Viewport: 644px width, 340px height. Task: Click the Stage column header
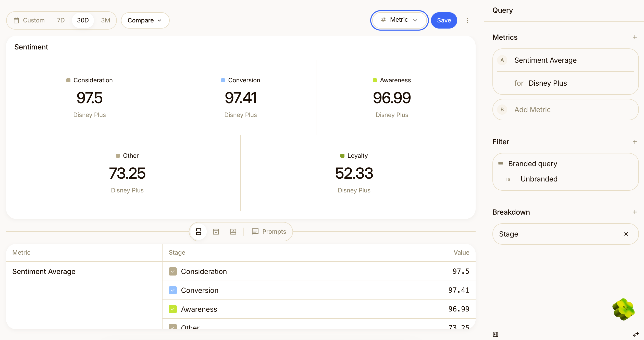click(x=177, y=253)
